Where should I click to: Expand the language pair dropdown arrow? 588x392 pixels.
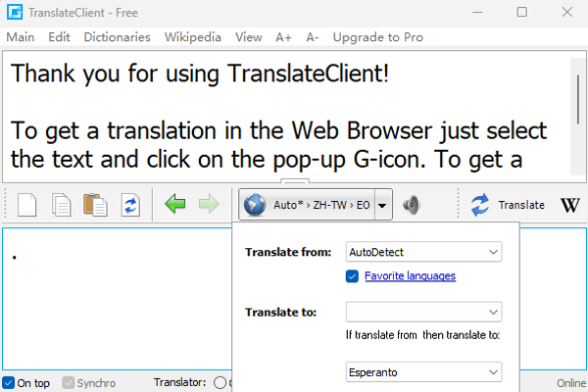pyautogui.click(x=383, y=205)
